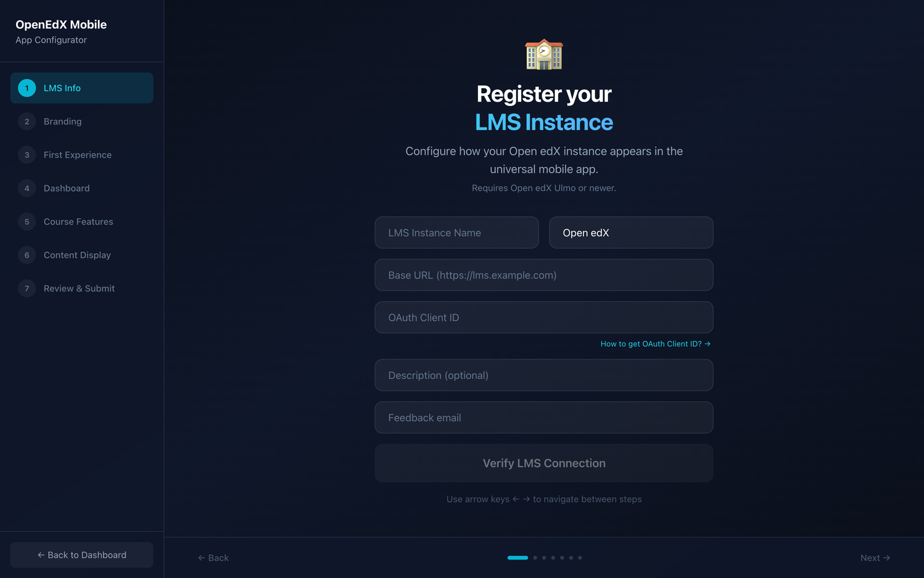924x578 pixels.
Task: Click the step 2 number badge
Action: click(26, 121)
